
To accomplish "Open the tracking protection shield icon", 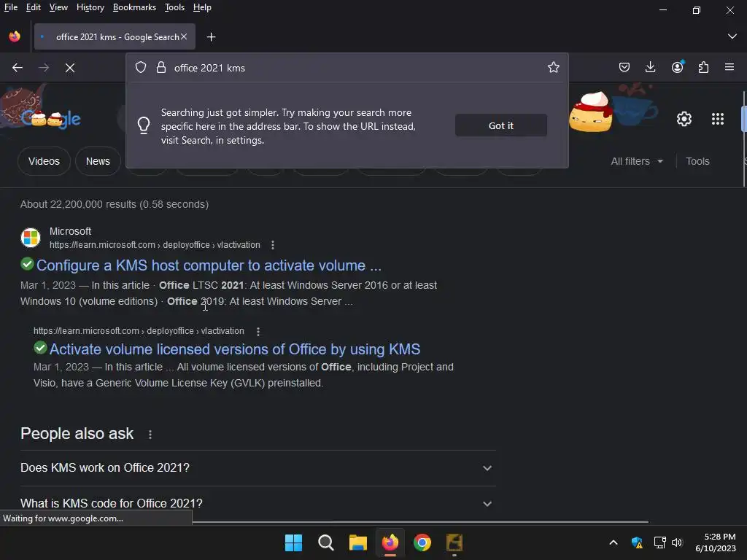I will 141,68.
